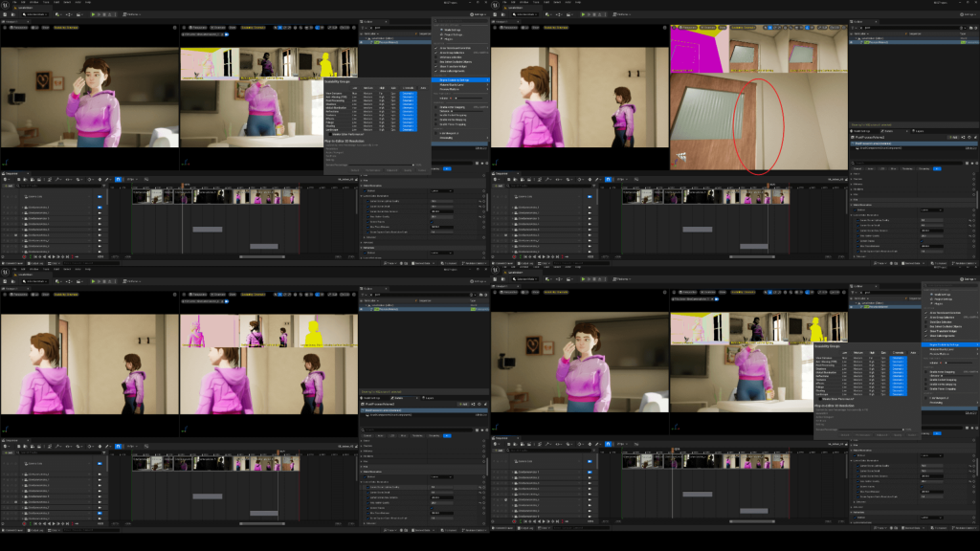
Task: Maximize the left viewport in top-left window
Action: (x=175, y=28)
